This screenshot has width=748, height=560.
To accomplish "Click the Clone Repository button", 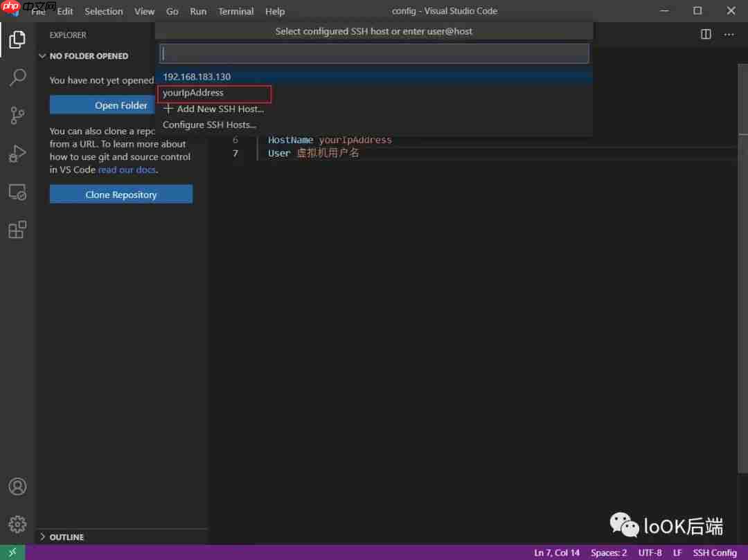I will point(121,195).
